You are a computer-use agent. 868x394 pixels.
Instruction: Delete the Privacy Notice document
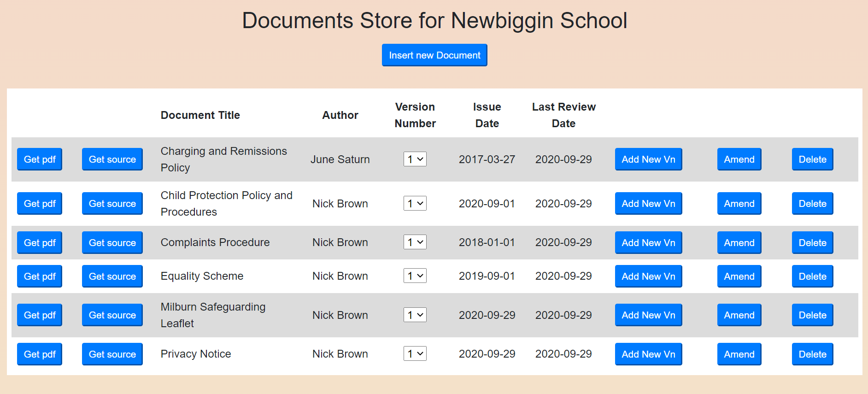(813, 354)
